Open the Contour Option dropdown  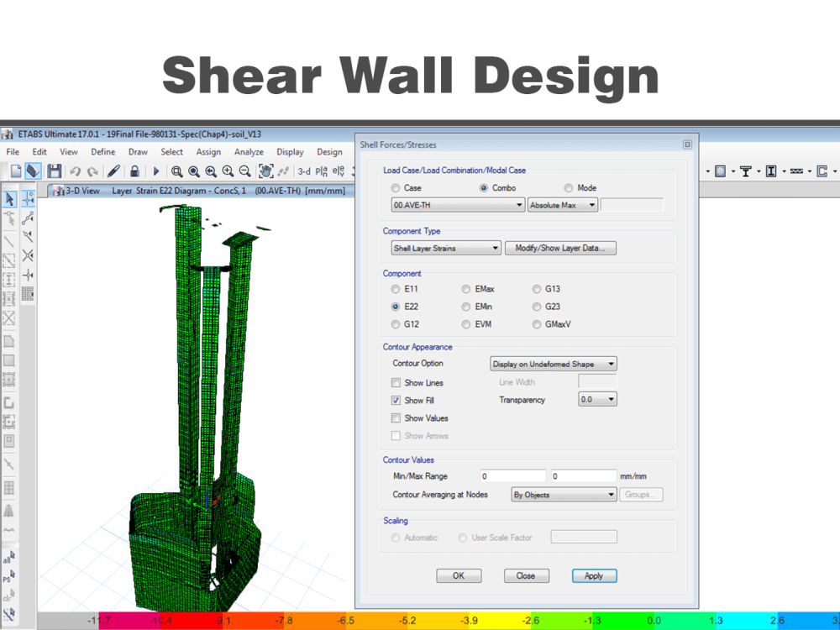pyautogui.click(x=554, y=364)
